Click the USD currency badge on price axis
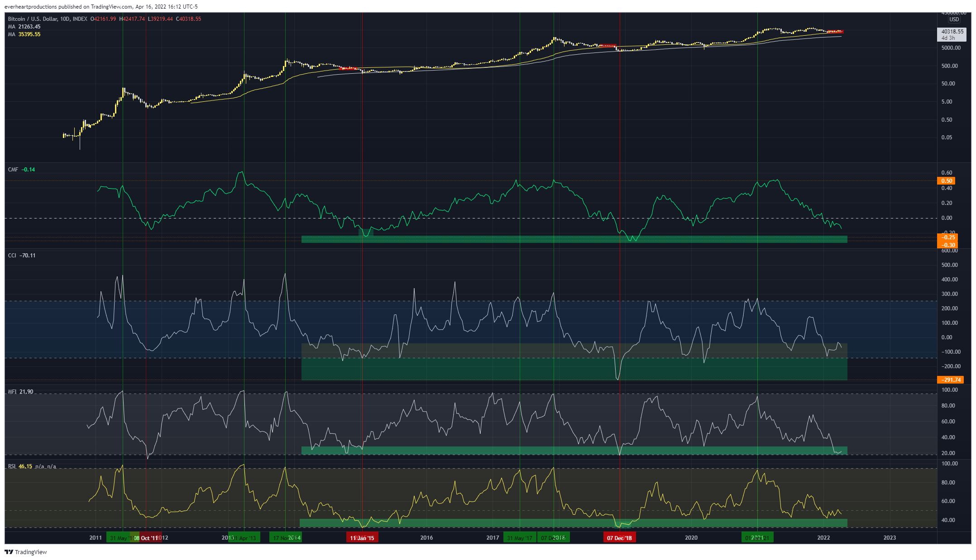The width and height of the screenshot is (976, 560). (x=954, y=19)
